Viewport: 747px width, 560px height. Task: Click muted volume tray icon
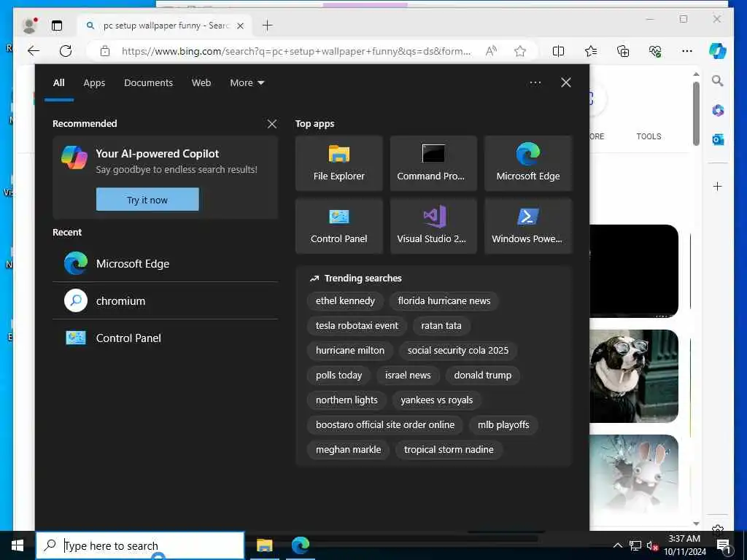click(x=651, y=545)
